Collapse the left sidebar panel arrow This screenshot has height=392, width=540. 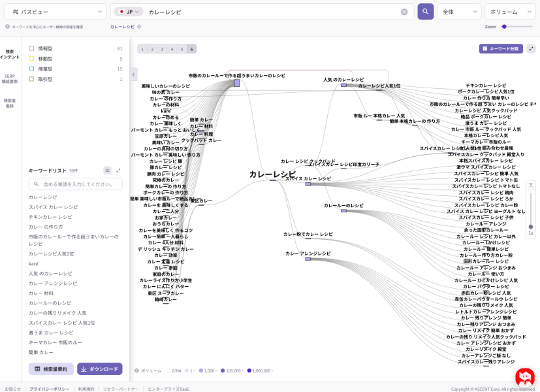point(133,74)
